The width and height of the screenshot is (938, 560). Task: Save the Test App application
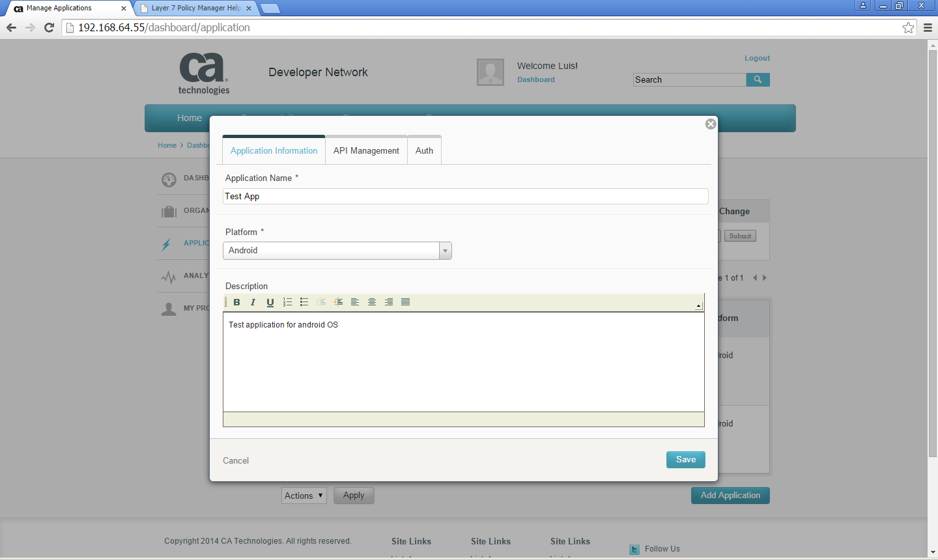point(685,460)
